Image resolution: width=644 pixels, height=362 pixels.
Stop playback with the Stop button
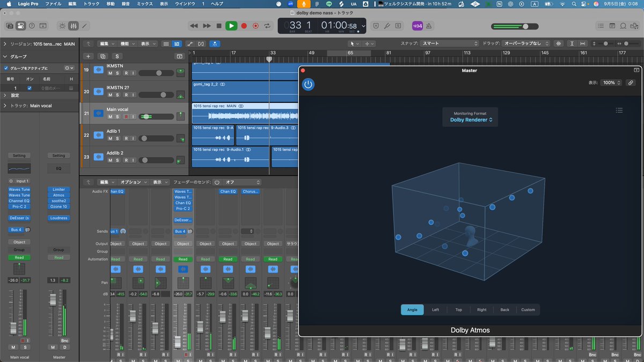coord(219,25)
